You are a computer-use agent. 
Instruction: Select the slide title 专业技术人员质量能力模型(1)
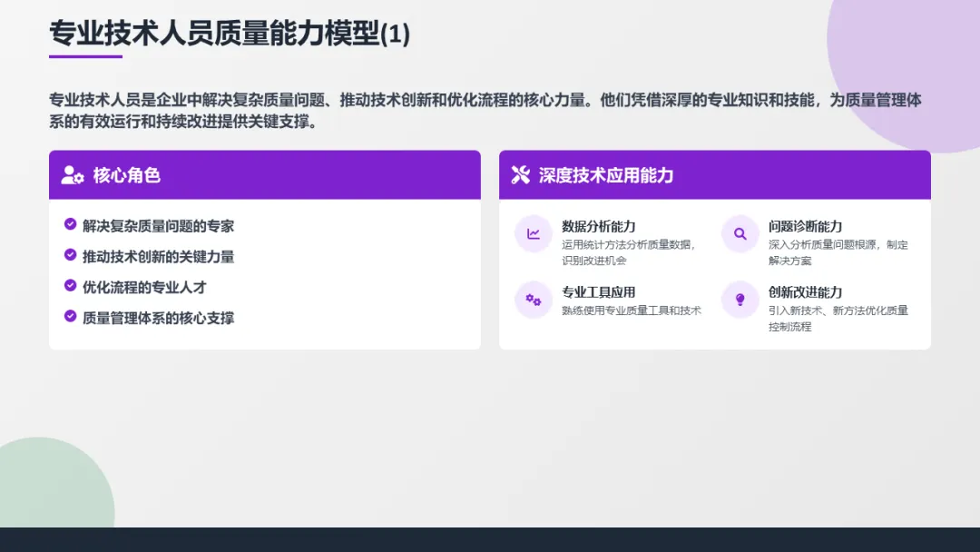point(230,33)
